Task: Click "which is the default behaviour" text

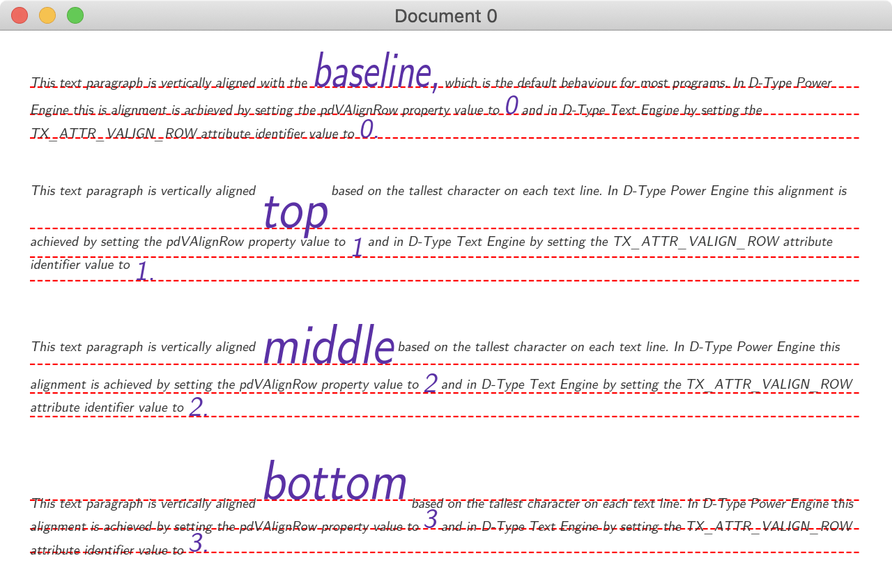Action: click(x=532, y=83)
